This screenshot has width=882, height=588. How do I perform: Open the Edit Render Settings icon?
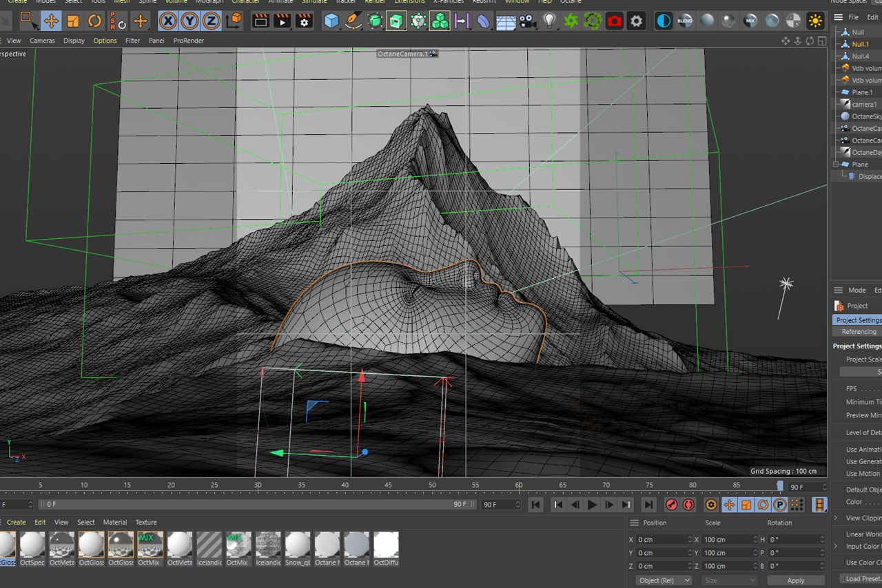(304, 21)
